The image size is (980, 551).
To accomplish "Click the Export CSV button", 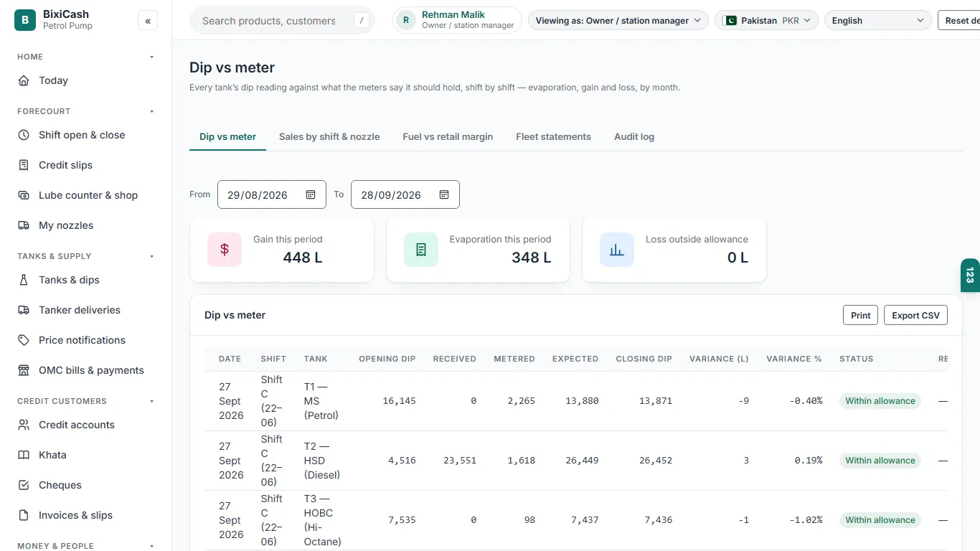I will (915, 315).
